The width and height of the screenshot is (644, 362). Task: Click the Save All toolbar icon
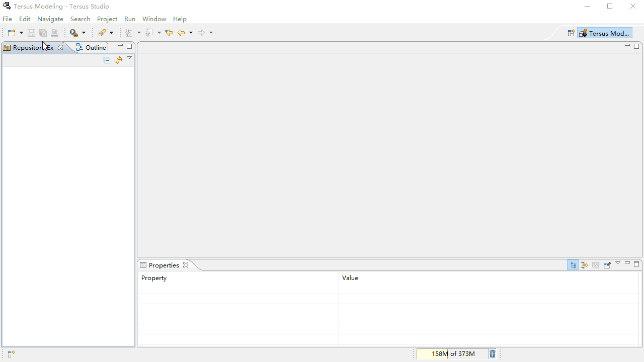43,33
